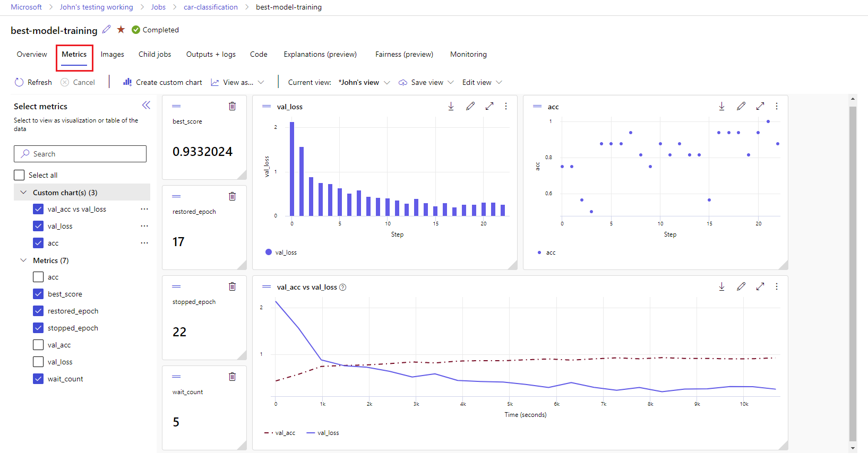Check the Select all checkbox
Screen dimensions: 868x462
click(20, 175)
